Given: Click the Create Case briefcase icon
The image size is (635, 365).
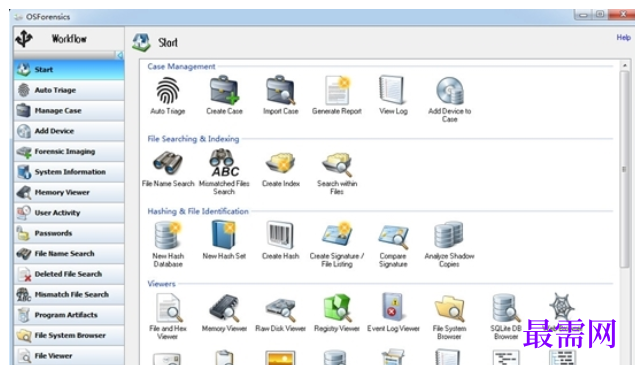Looking at the screenshot, I should click(224, 90).
